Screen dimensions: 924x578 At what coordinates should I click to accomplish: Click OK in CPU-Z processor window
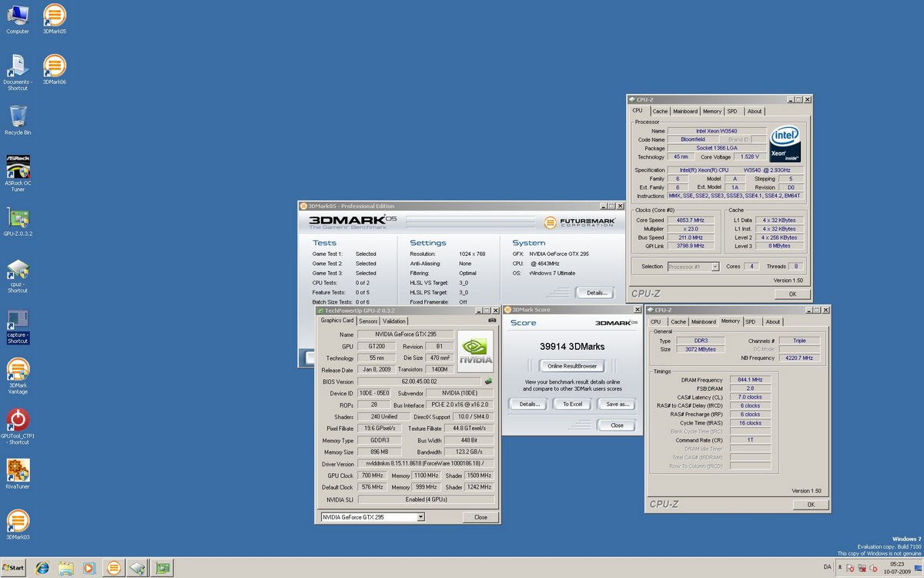(x=792, y=294)
